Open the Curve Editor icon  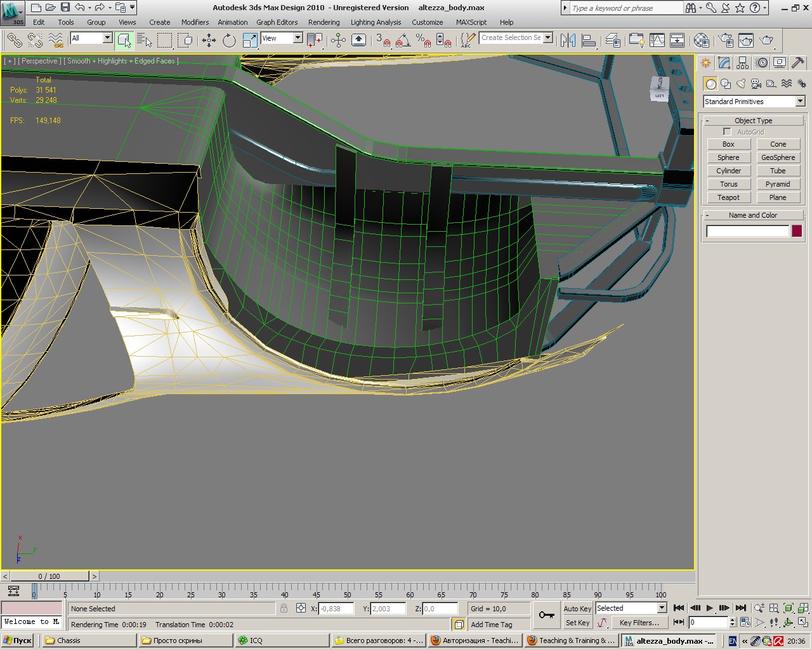pyautogui.click(x=657, y=41)
